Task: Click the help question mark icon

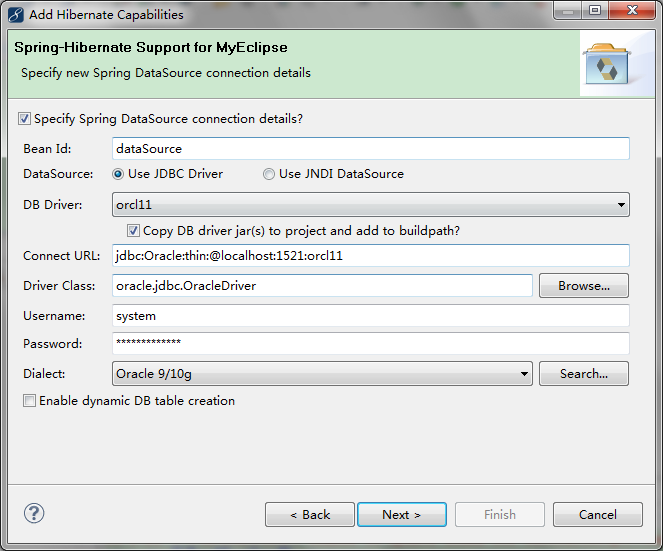Action: coord(34,513)
